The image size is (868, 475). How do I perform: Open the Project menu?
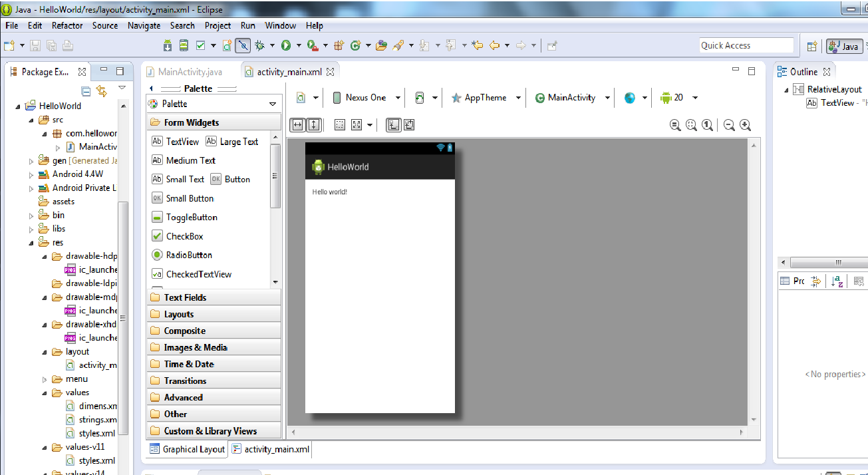217,25
